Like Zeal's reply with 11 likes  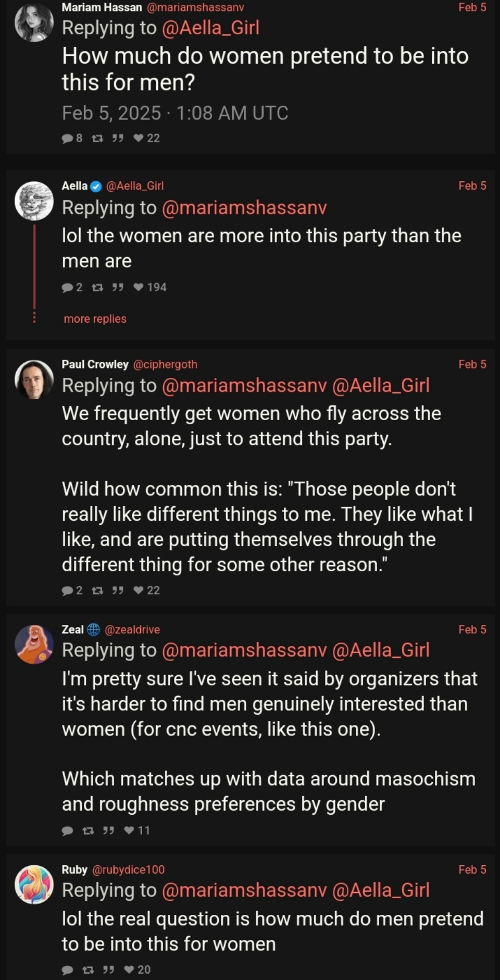point(129,830)
